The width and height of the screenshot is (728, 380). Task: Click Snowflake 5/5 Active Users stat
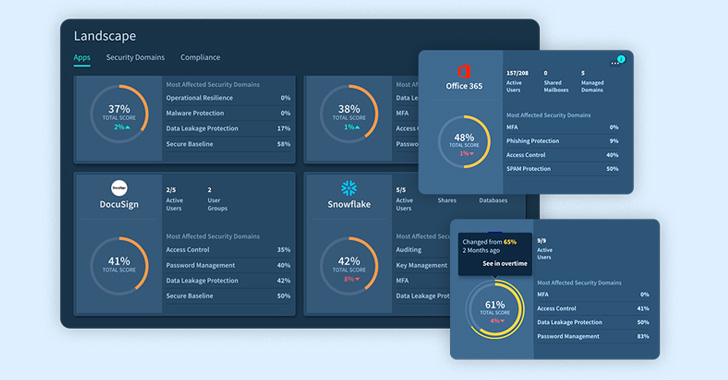[x=404, y=199]
